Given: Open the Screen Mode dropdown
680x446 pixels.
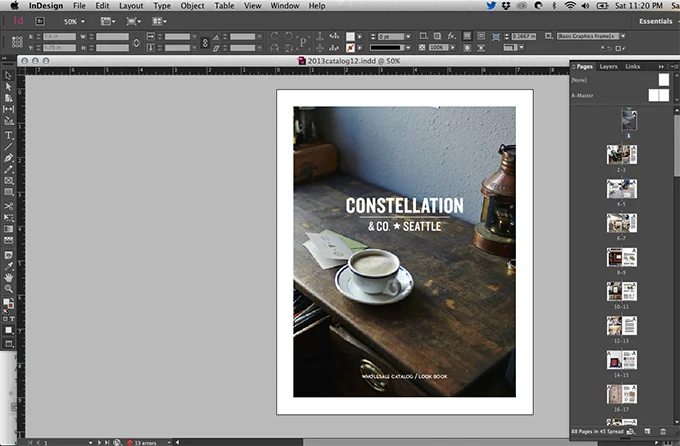Looking at the screenshot, I should 133,21.
